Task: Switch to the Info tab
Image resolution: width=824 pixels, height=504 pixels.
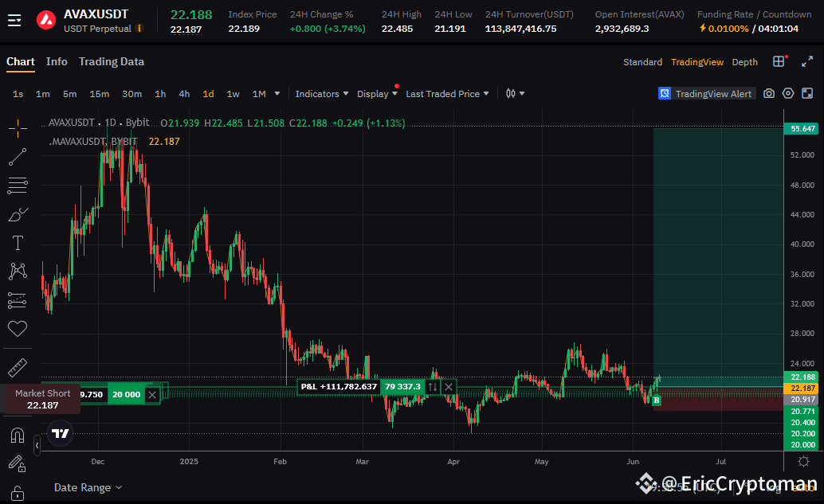Action: [57, 62]
